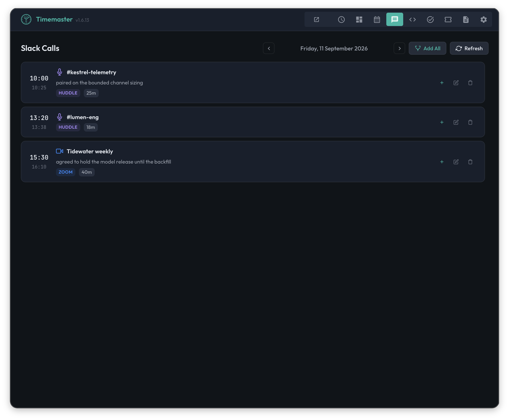Delete the #kestrel-telemetry call

470,83
